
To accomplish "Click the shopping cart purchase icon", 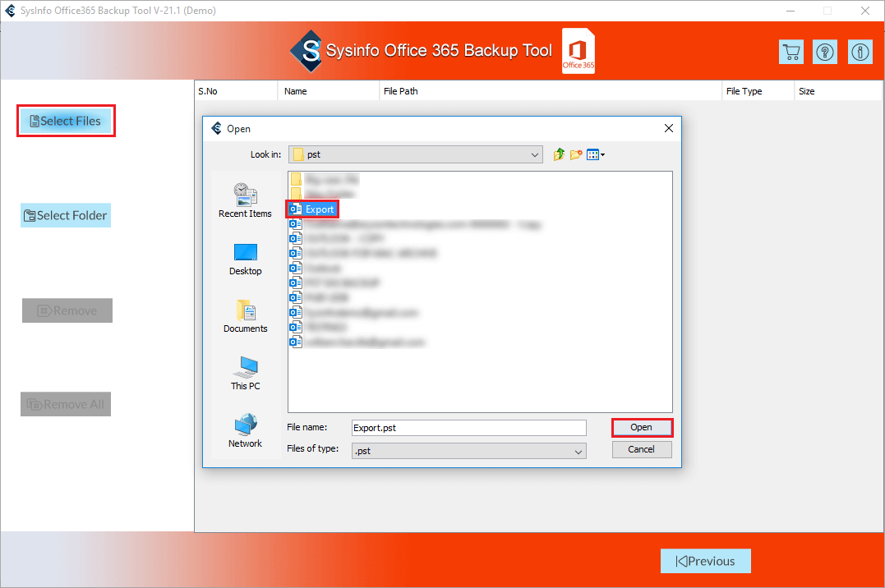I will coord(791,52).
